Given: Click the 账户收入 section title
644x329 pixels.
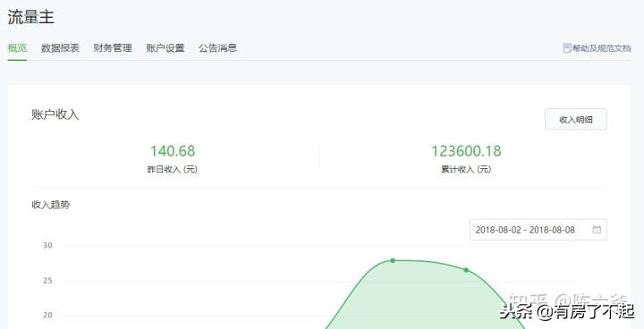Looking at the screenshot, I should 55,114.
